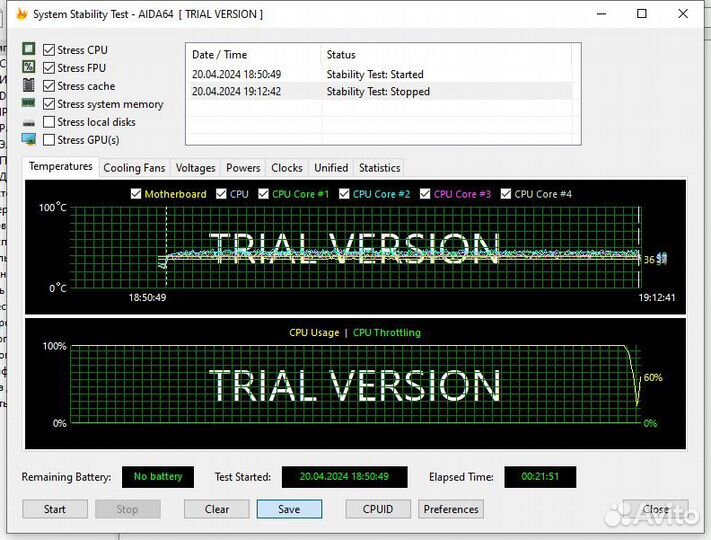
Task: Switch to the Cooling Fans tab
Action: pyautogui.click(x=134, y=168)
